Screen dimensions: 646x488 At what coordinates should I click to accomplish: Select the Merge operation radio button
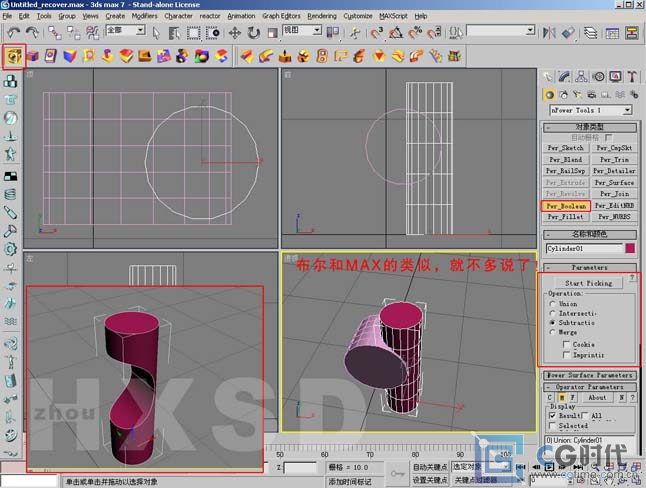[552, 332]
